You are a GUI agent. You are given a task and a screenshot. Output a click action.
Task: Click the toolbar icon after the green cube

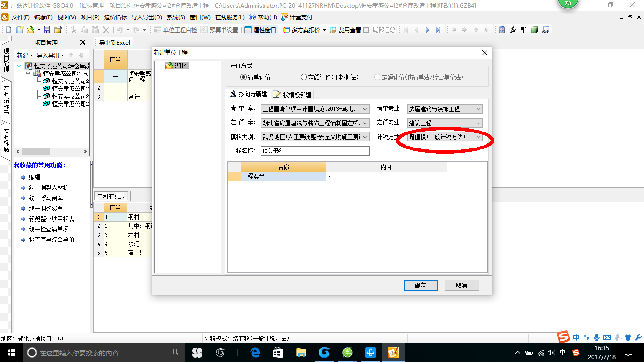(x=545, y=30)
